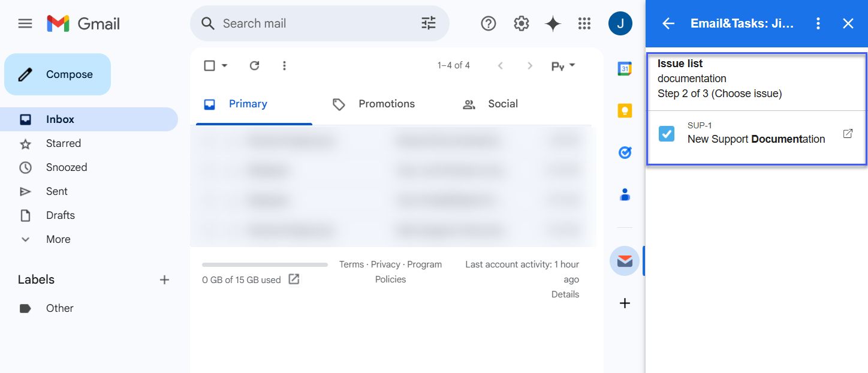Open Google Calendar in side panel
This screenshot has height=373, width=868.
[x=625, y=69]
